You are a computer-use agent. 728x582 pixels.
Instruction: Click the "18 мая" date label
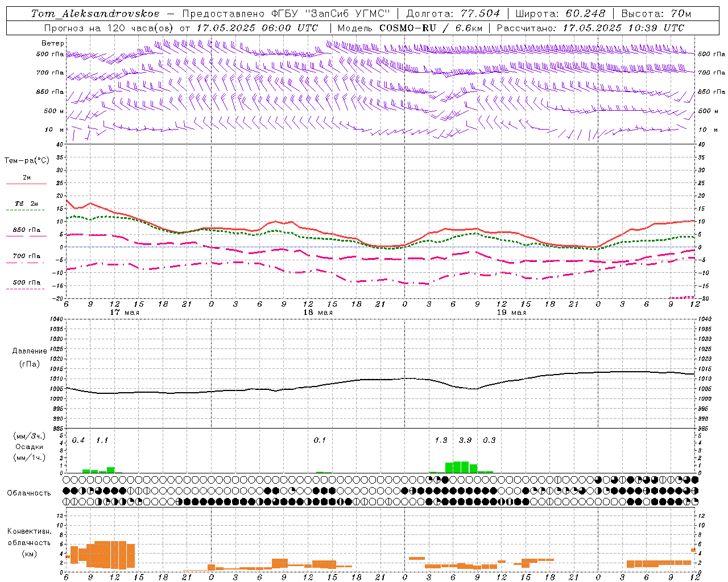pyautogui.click(x=318, y=313)
